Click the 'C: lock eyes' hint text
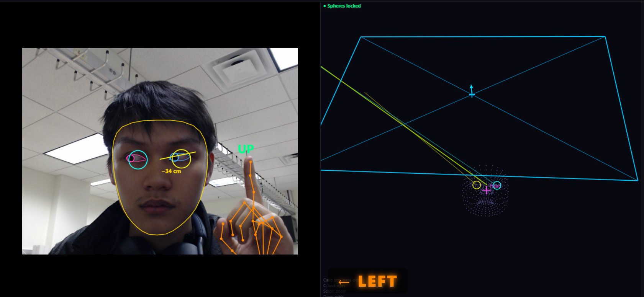 point(334,286)
